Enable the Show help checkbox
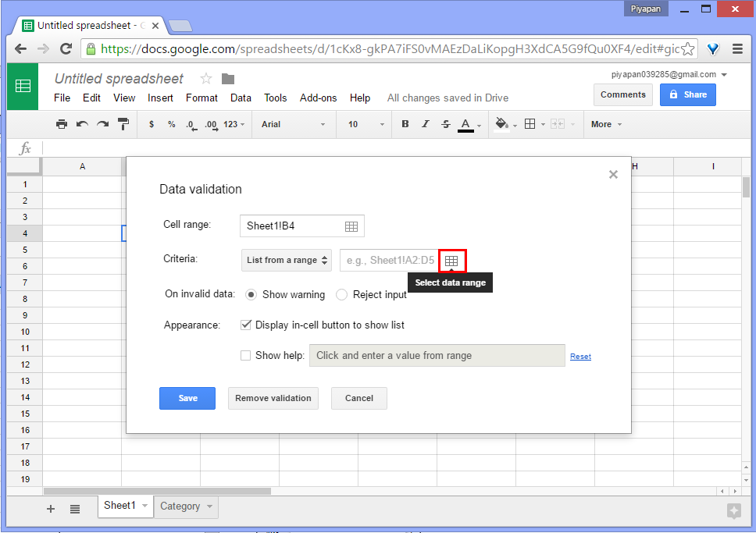 tap(246, 355)
